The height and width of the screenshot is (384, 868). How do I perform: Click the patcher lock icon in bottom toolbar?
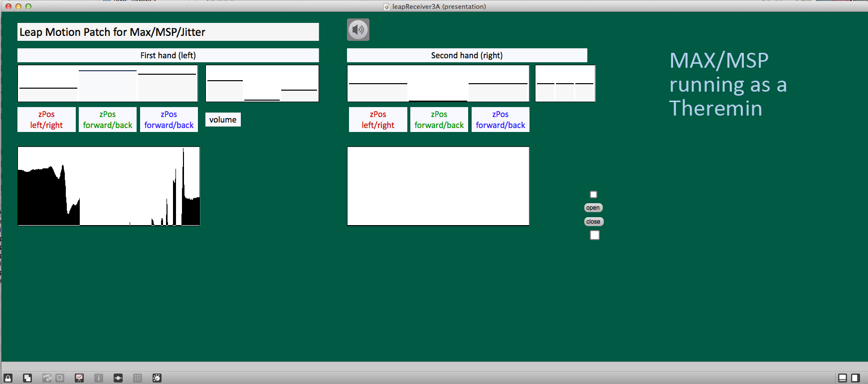(8, 378)
